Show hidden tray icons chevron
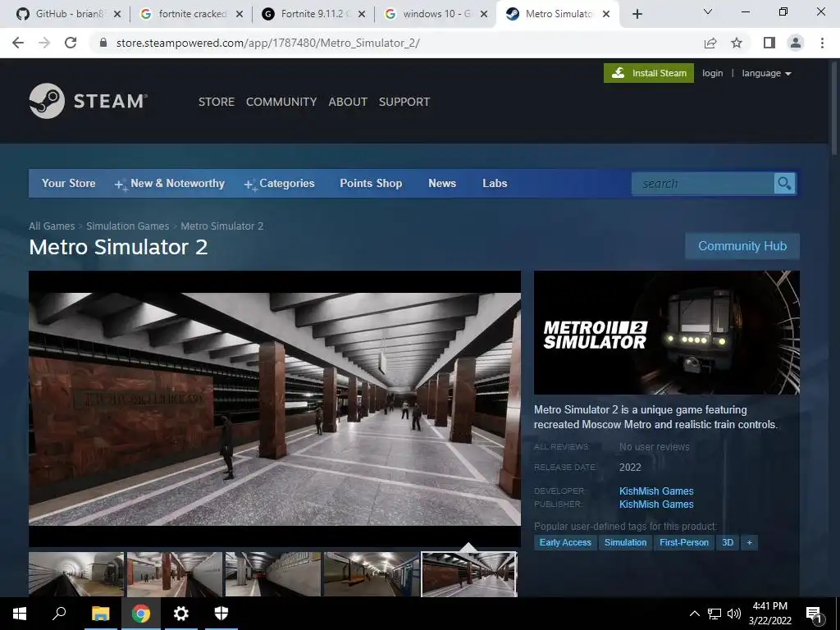 694,614
